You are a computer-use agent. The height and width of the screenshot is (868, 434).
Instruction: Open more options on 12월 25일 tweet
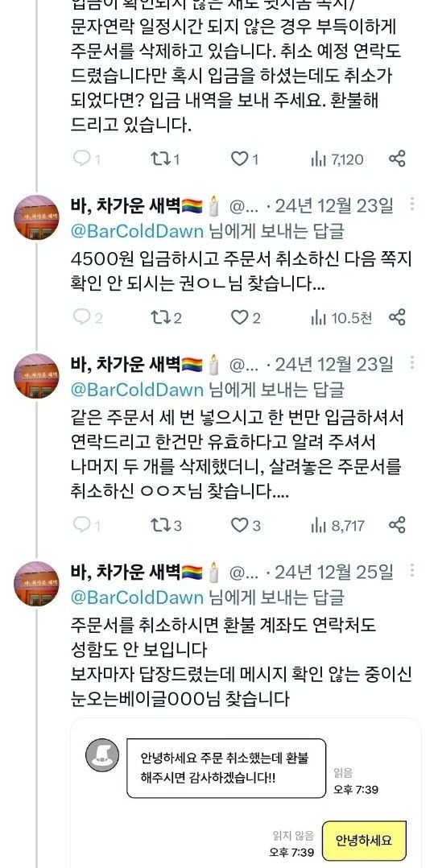click(x=412, y=570)
